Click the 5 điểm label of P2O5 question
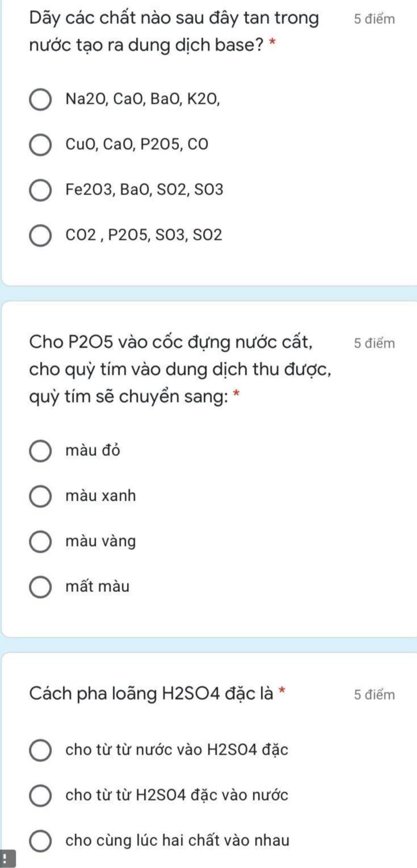This screenshot has height=868, width=417. click(x=374, y=343)
